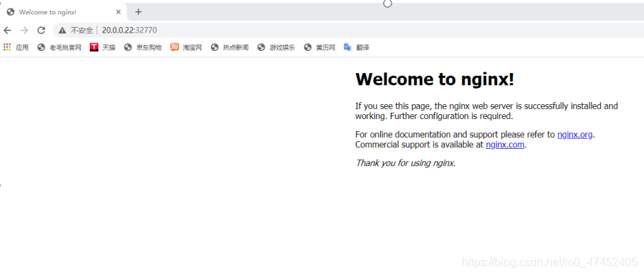The width and height of the screenshot is (644, 275).
Task: Open the 黄历网 bookmark
Action: coord(320,47)
